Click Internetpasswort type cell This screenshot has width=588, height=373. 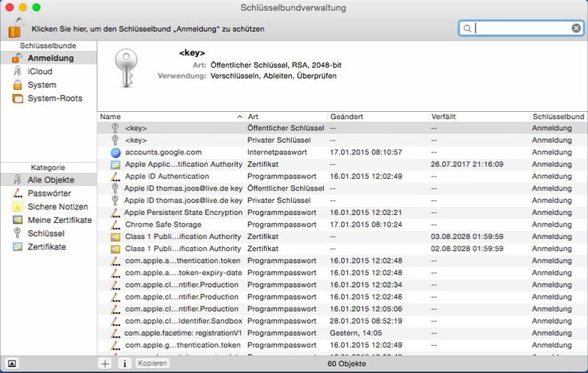pos(277,152)
